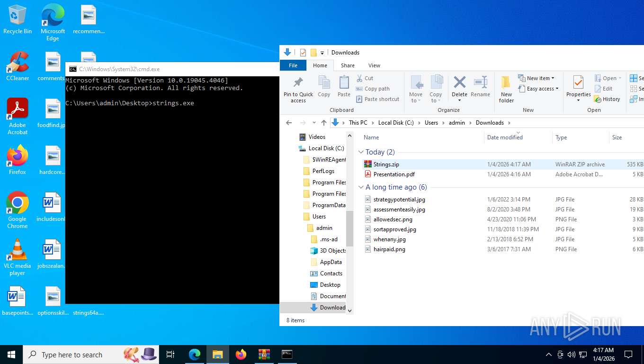Click admin breadcrumb in address bar
The width and height of the screenshot is (644, 364).
coord(457,122)
